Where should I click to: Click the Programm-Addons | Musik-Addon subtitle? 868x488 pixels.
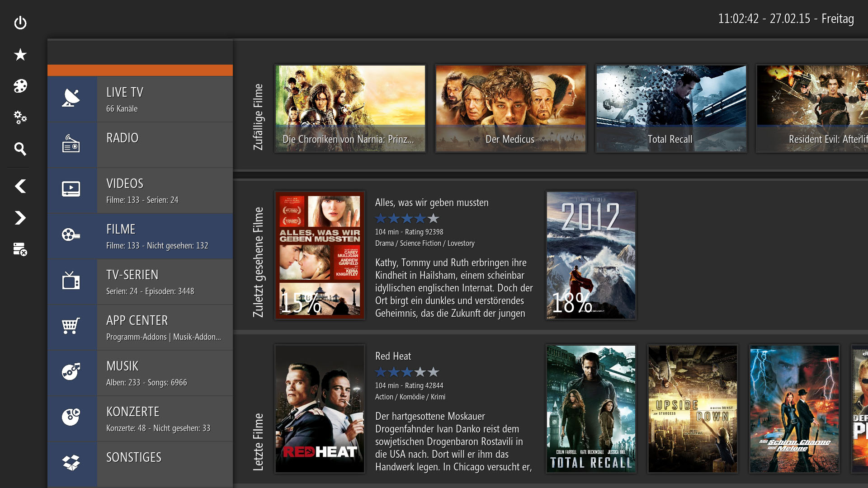pos(164,337)
